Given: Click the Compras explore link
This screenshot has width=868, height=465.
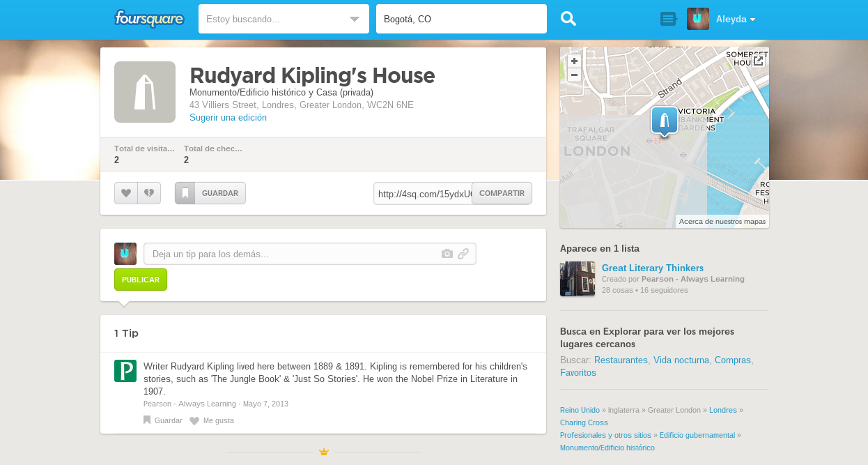Looking at the screenshot, I should pos(733,360).
